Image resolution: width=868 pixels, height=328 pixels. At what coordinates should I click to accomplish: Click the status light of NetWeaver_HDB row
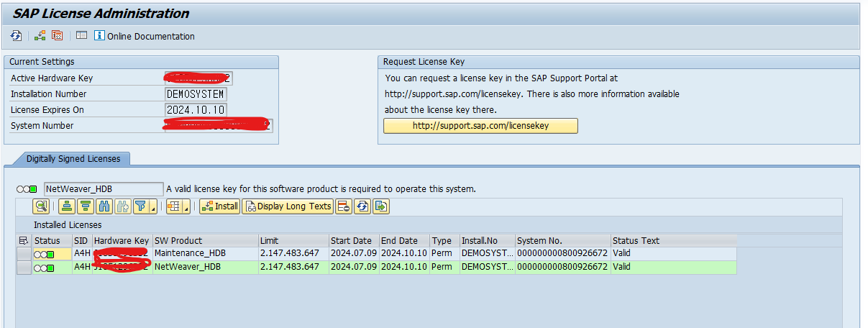pos(45,268)
